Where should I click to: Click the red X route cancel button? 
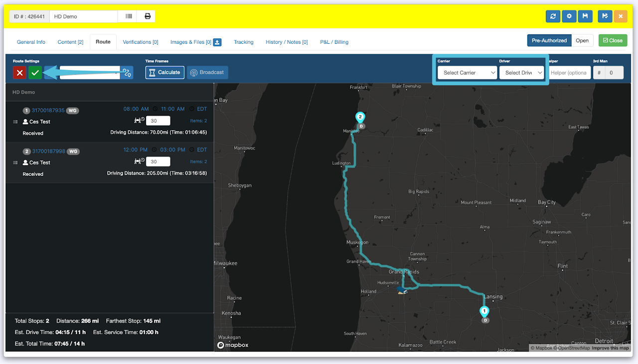19,73
